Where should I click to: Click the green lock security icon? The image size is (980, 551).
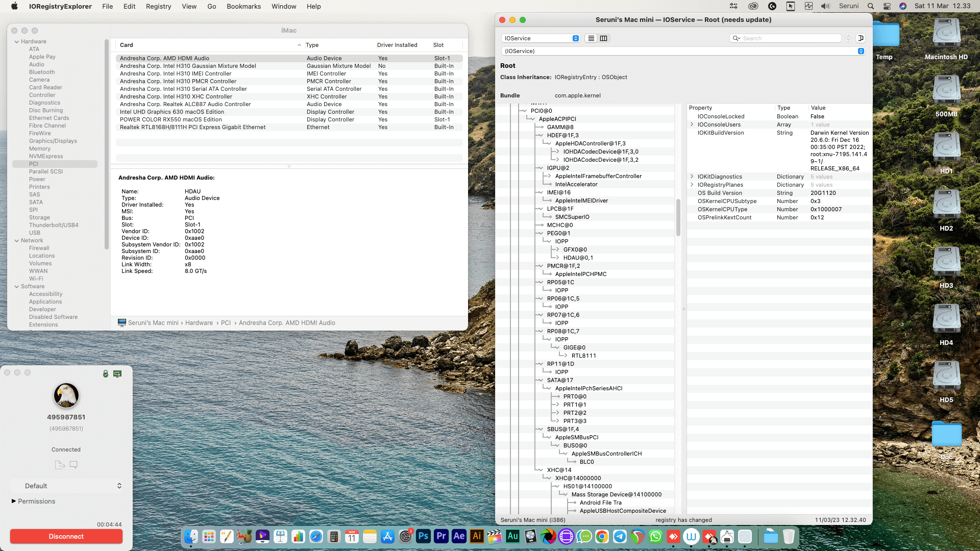coord(106,374)
